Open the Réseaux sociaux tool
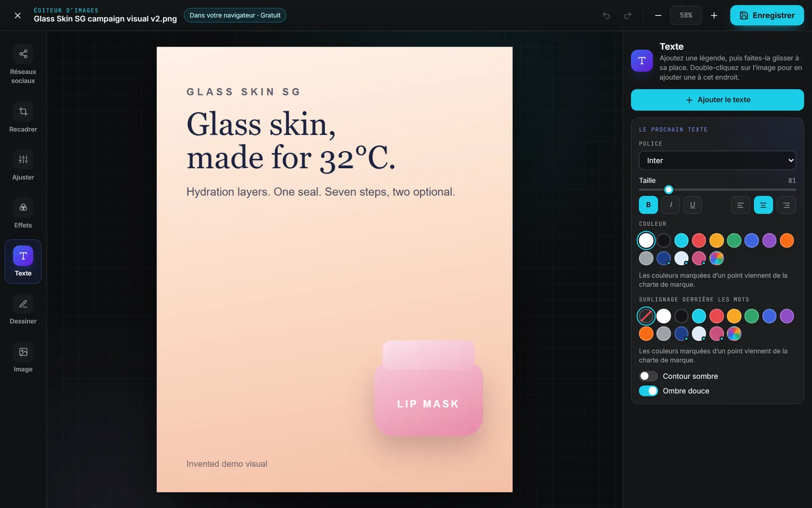The image size is (812, 508). (x=23, y=64)
